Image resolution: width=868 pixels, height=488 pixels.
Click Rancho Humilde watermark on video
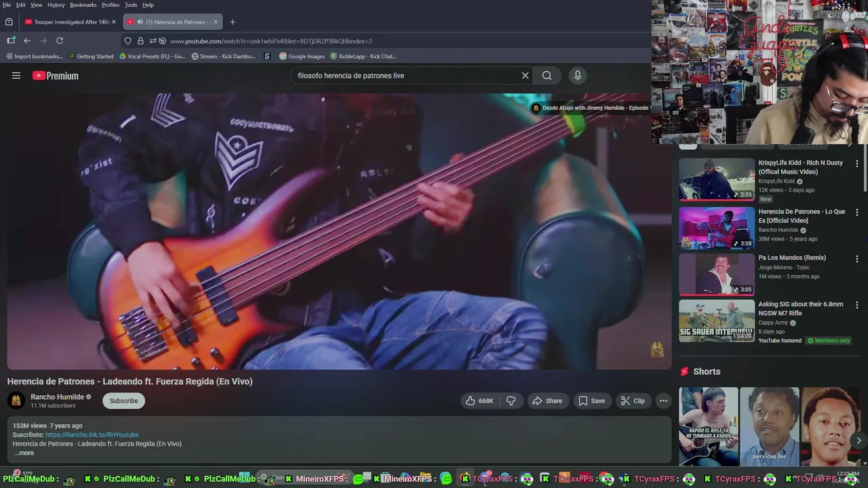pyautogui.click(x=657, y=350)
